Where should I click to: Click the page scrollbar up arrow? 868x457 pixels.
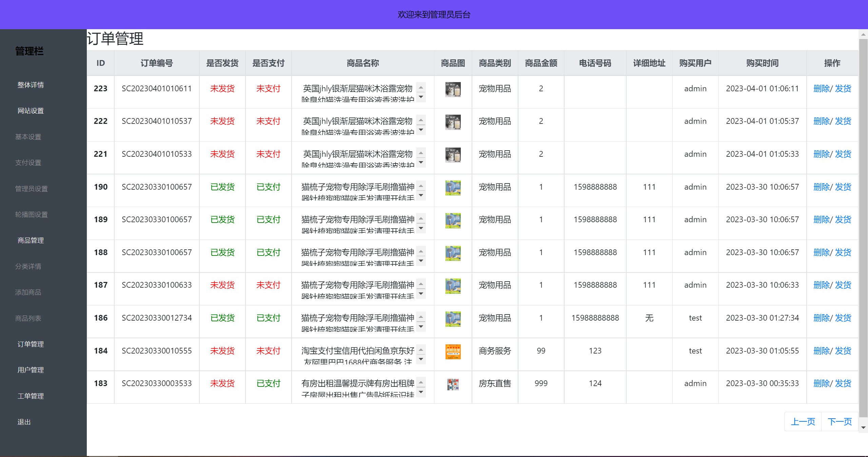point(863,34)
